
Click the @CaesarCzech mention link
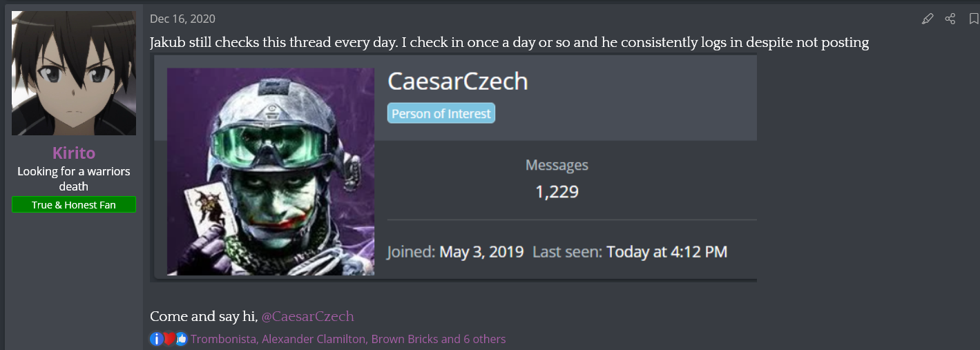308,316
